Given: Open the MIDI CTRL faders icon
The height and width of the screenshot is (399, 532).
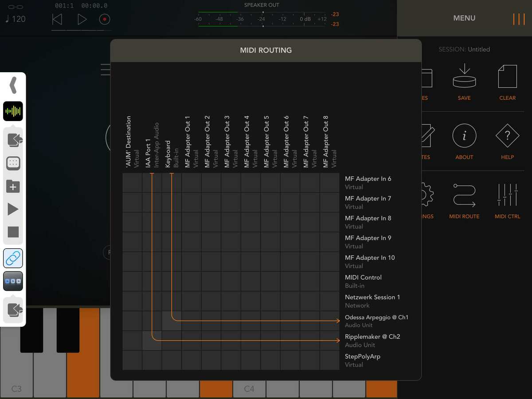Looking at the screenshot, I should tap(507, 200).
